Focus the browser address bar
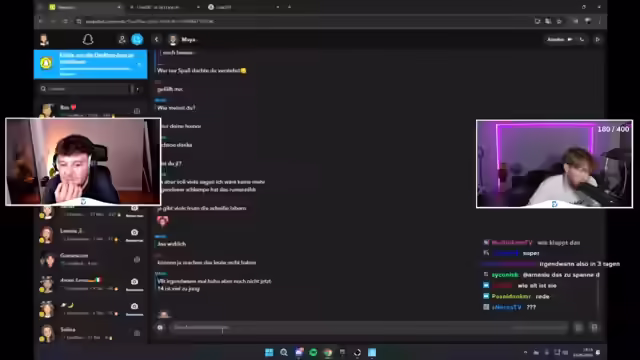 click(306, 21)
